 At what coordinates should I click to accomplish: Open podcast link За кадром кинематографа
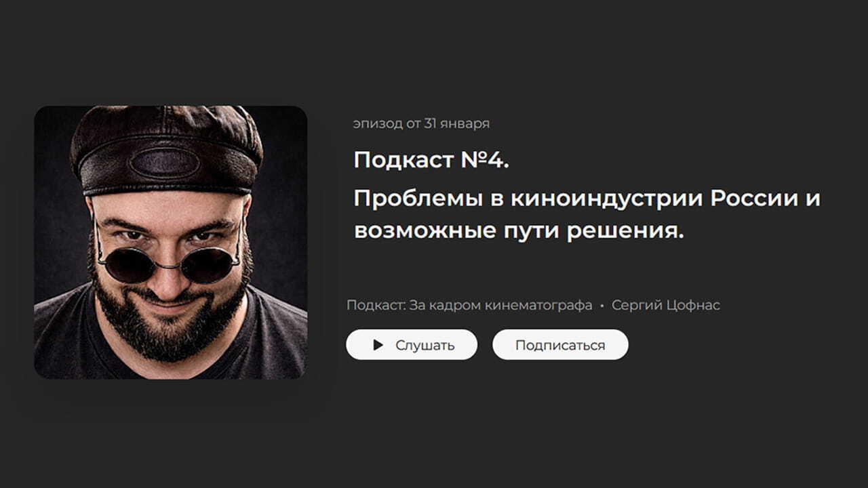[501, 305]
